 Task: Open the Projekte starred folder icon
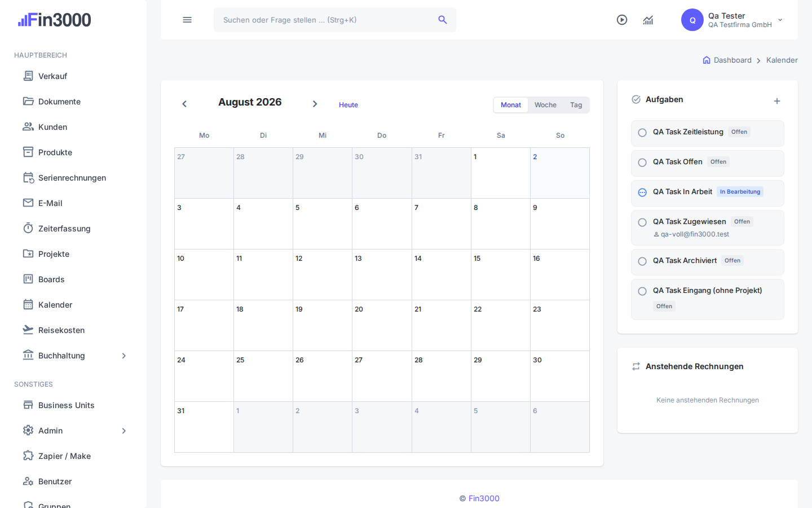28,253
